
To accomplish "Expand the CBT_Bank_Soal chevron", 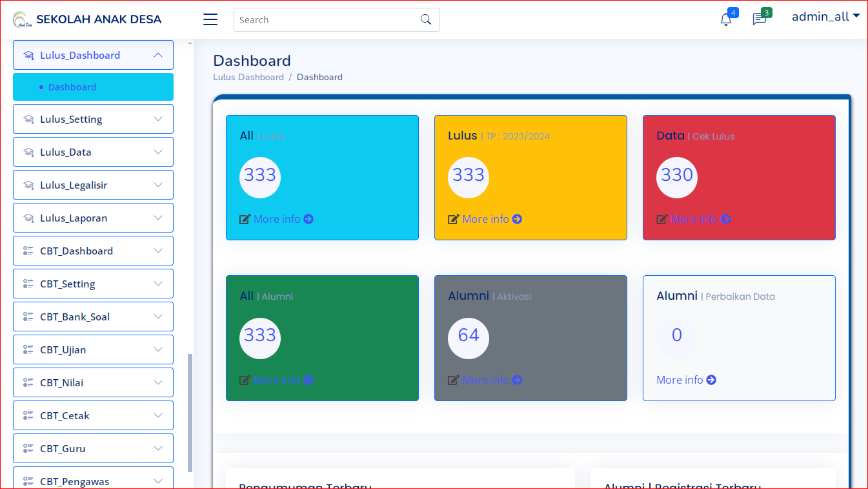I will pyautogui.click(x=158, y=317).
